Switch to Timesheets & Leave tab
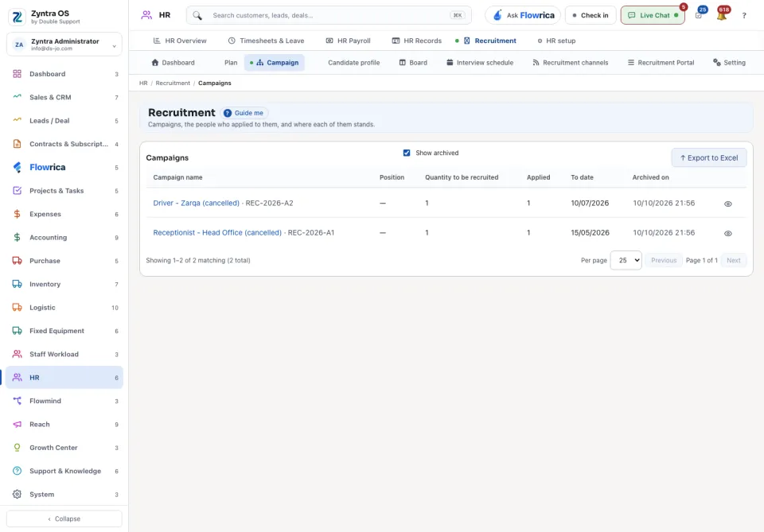764x532 pixels. point(266,41)
